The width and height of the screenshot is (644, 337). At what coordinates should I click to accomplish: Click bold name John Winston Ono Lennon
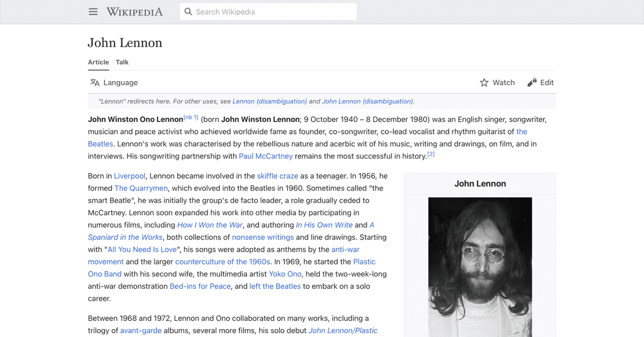tap(135, 120)
